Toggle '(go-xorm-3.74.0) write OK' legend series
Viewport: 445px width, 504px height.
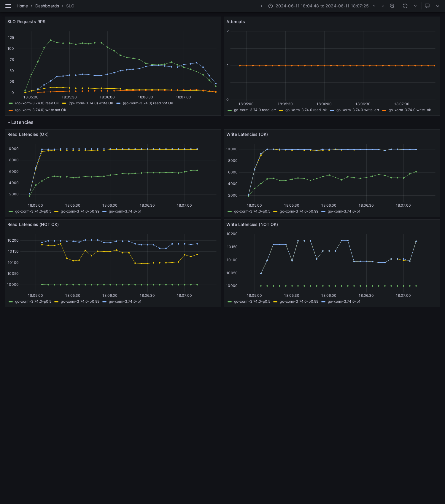[x=91, y=103]
